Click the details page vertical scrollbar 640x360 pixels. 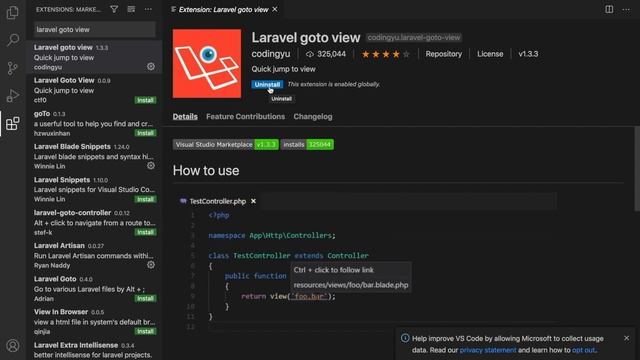tap(637, 168)
